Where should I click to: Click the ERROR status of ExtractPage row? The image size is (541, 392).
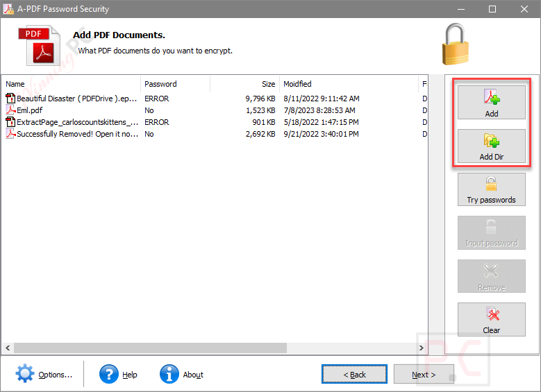(157, 122)
